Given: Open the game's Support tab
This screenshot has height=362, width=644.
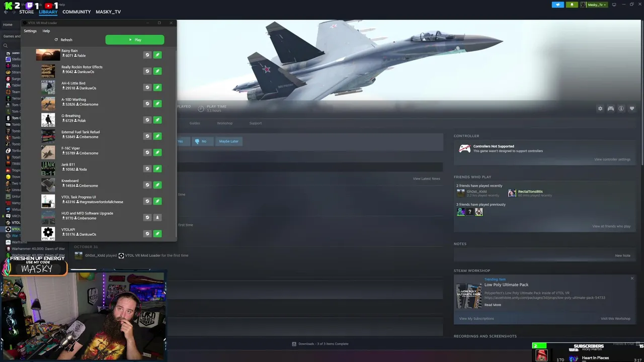Looking at the screenshot, I should click(255, 123).
